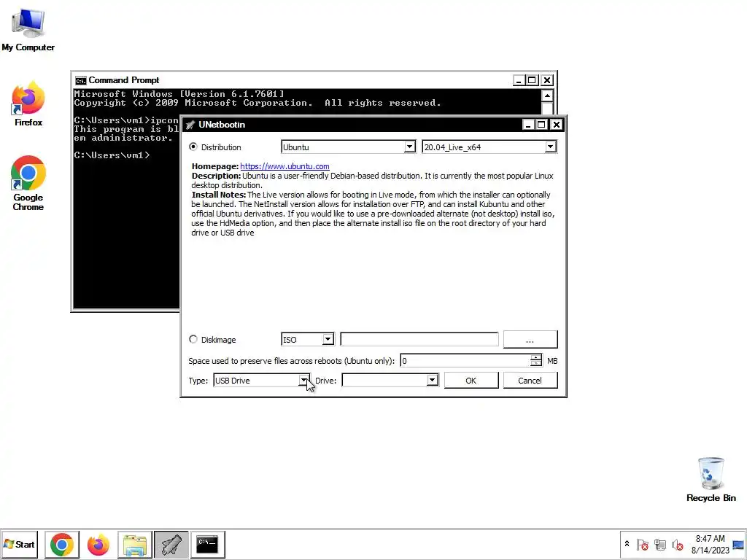The image size is (747, 560).
Task: Close the UNetbootin window
Action: (556, 125)
